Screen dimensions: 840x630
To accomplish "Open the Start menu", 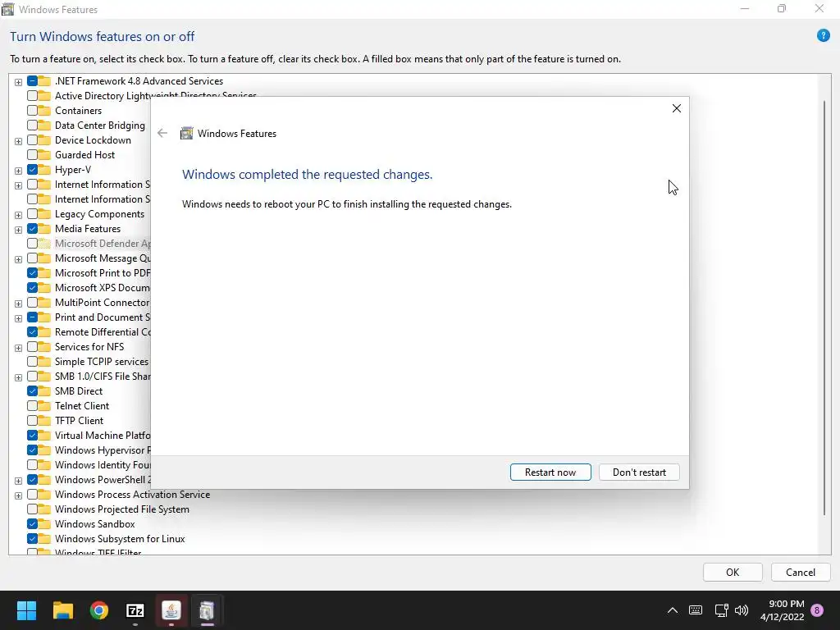I will 26,610.
